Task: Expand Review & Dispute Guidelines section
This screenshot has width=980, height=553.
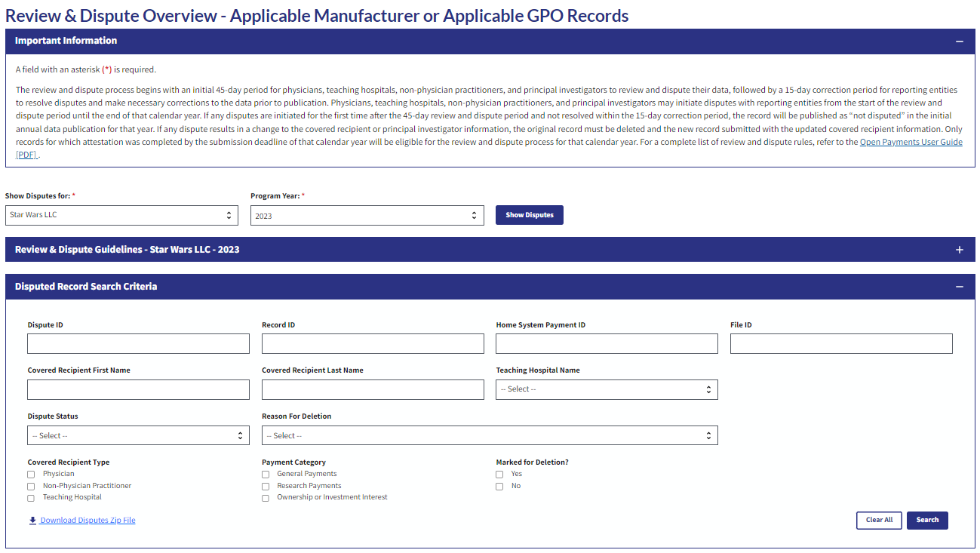Action: pos(959,250)
